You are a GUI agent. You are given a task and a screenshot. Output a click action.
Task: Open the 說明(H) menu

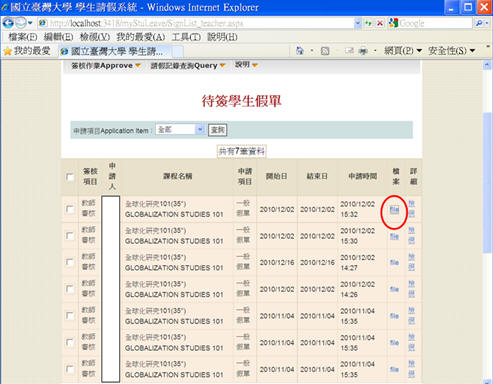pyautogui.click(x=222, y=37)
